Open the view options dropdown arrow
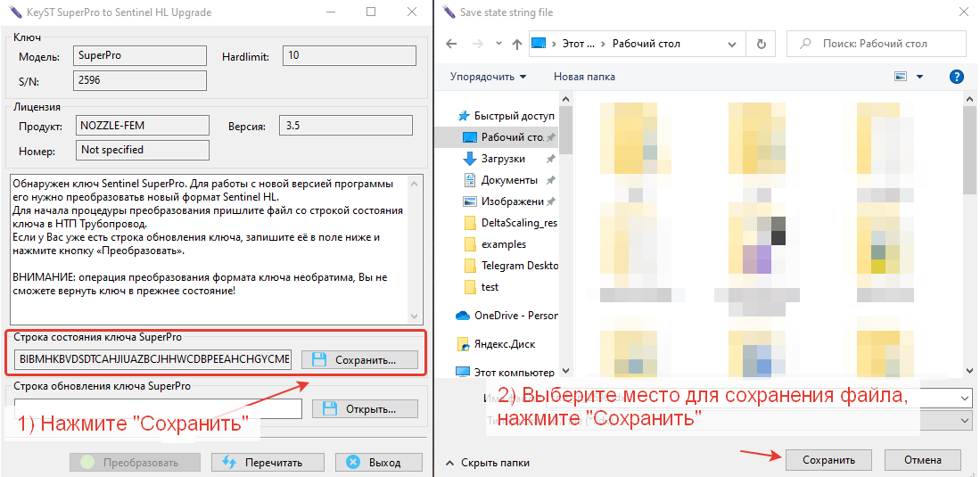This screenshot has height=477, width=980. pyautogui.click(x=919, y=77)
